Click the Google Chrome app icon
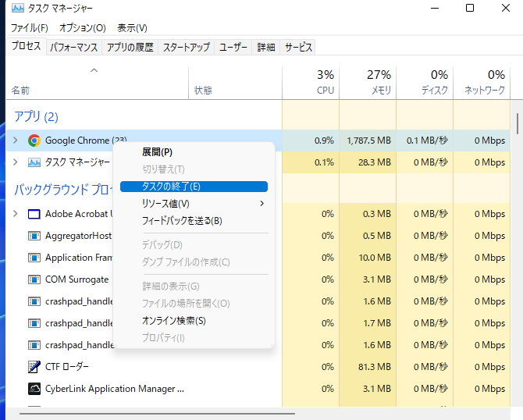The height and width of the screenshot is (420, 523). pyautogui.click(x=34, y=141)
